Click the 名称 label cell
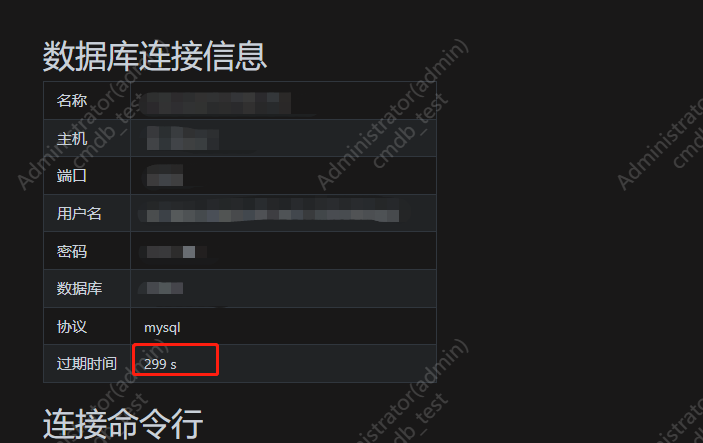This screenshot has height=443, width=703. pos(87,100)
